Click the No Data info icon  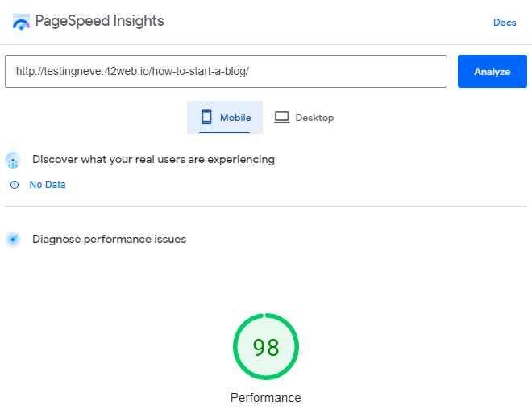coord(15,185)
